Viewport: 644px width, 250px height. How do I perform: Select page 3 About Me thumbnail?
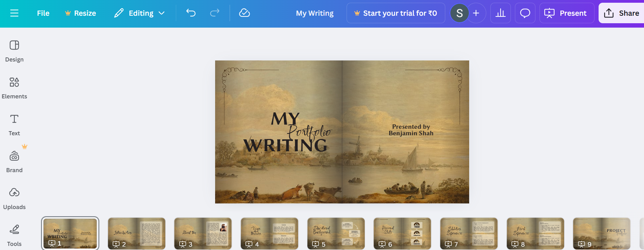click(x=203, y=233)
